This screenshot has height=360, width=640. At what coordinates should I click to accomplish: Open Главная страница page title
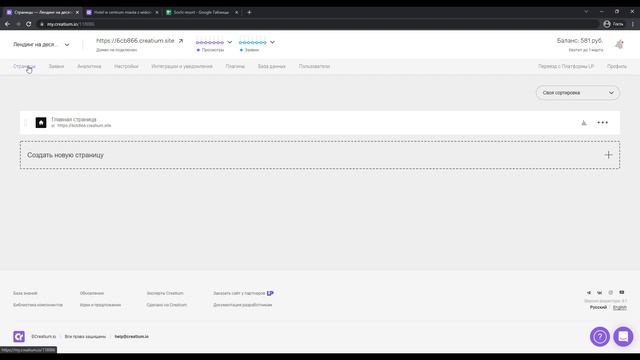point(74,120)
